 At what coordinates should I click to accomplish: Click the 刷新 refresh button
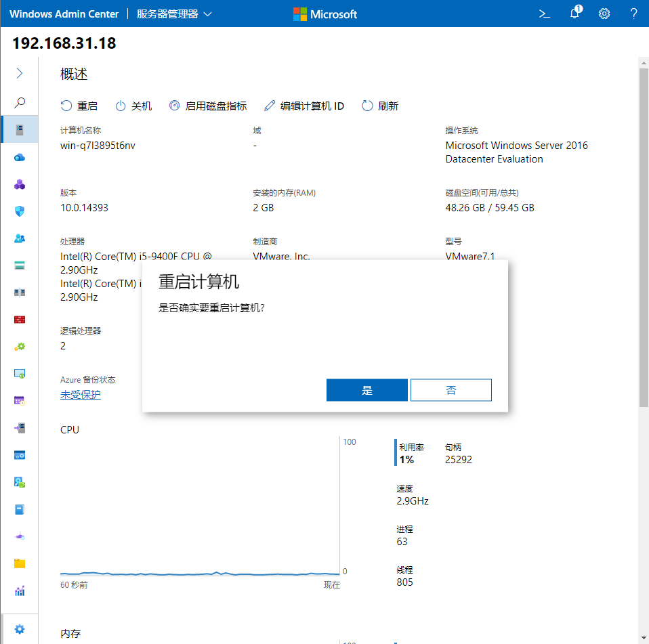coord(379,106)
